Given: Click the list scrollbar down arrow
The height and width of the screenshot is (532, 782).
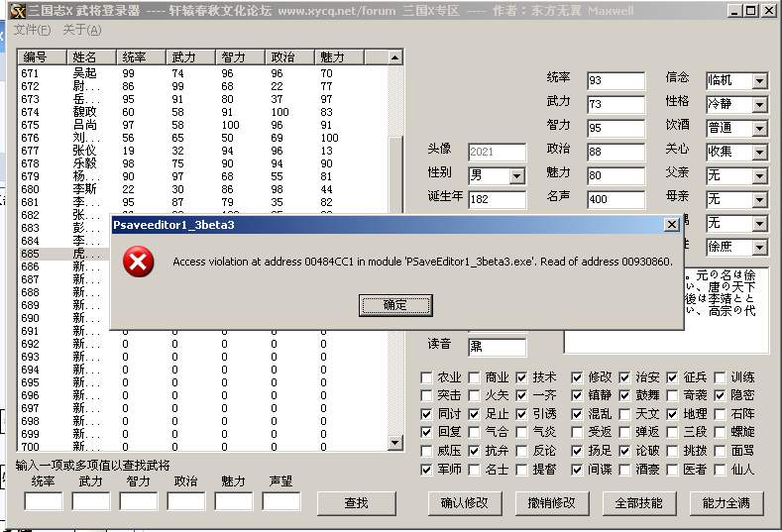Looking at the screenshot, I should (x=395, y=447).
